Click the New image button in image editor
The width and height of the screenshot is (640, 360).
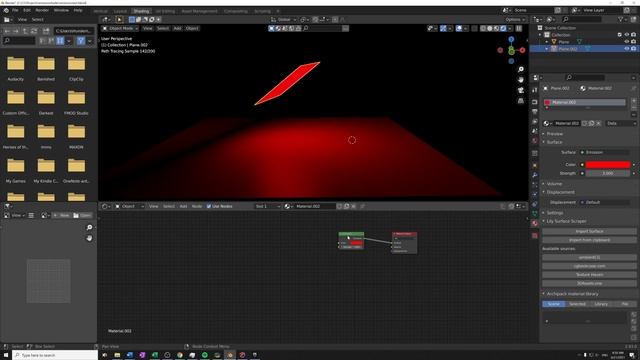coord(62,215)
